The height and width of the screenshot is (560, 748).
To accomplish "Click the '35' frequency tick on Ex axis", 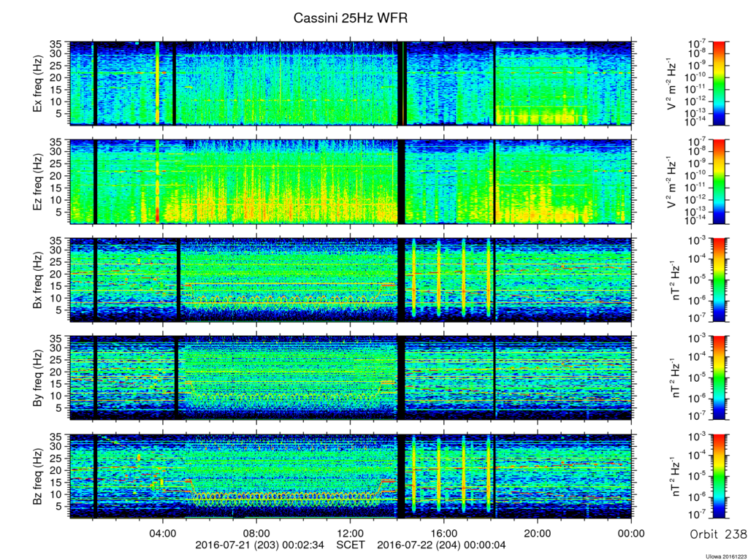I will (57, 46).
